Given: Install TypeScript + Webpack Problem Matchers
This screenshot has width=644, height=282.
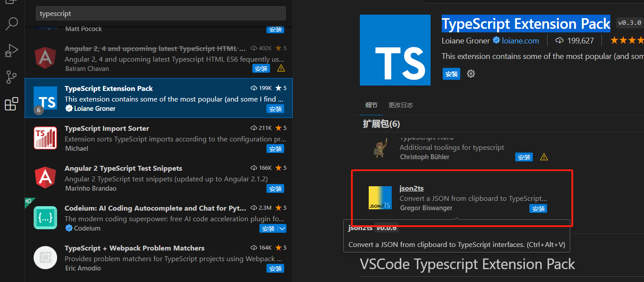Looking at the screenshot, I should 275,269.
